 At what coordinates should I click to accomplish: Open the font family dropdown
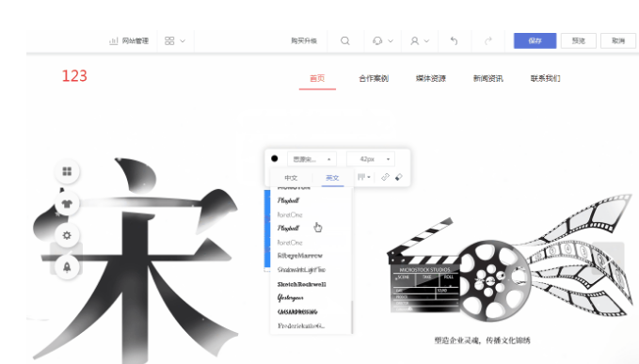312,159
